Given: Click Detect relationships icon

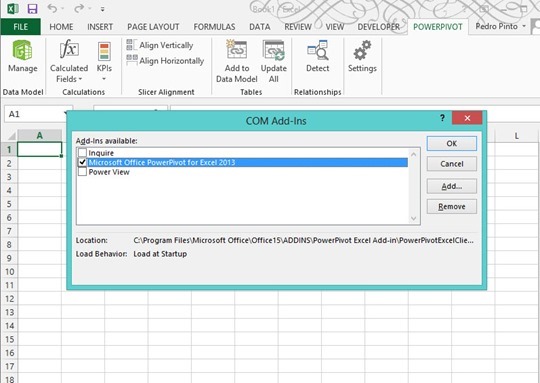Looking at the screenshot, I should 318,56.
